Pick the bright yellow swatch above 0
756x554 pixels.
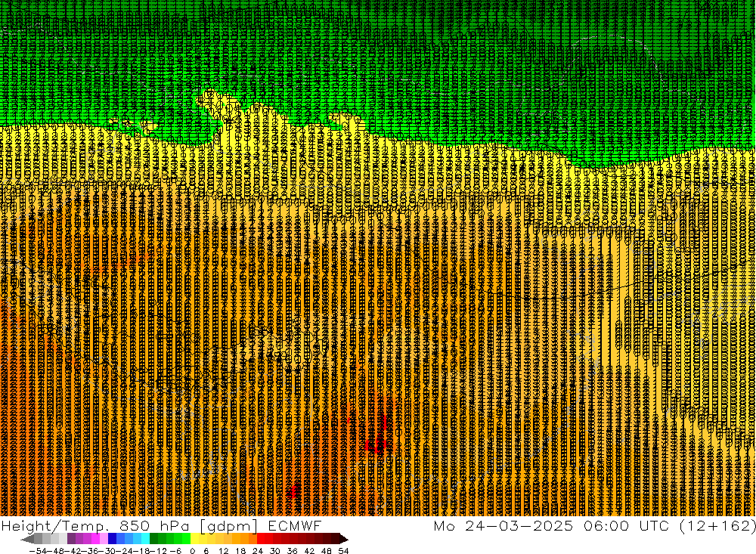click(195, 539)
